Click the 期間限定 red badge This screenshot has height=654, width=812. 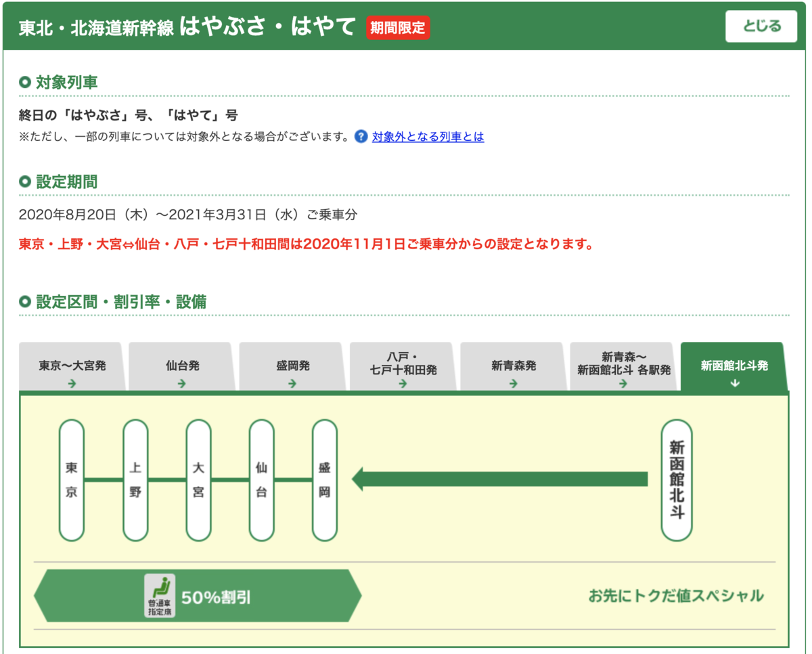point(398,28)
